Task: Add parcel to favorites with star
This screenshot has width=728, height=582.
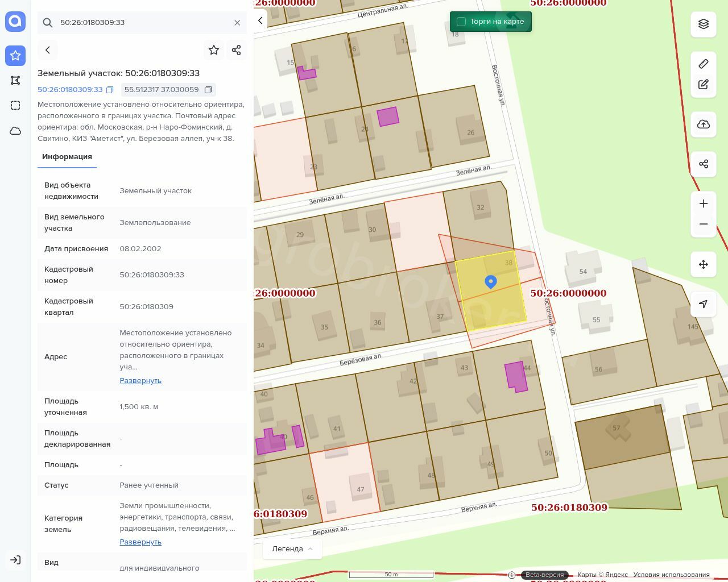Action: coord(214,50)
